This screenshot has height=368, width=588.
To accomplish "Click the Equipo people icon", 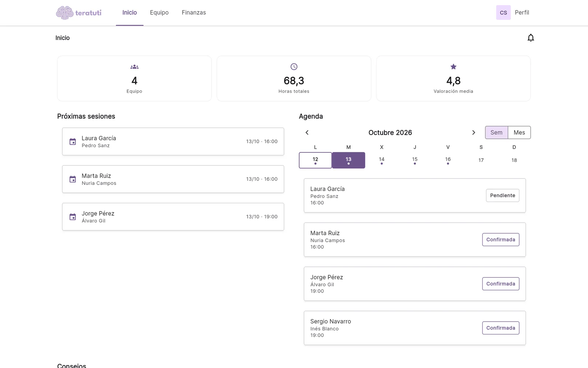I will coord(135,67).
